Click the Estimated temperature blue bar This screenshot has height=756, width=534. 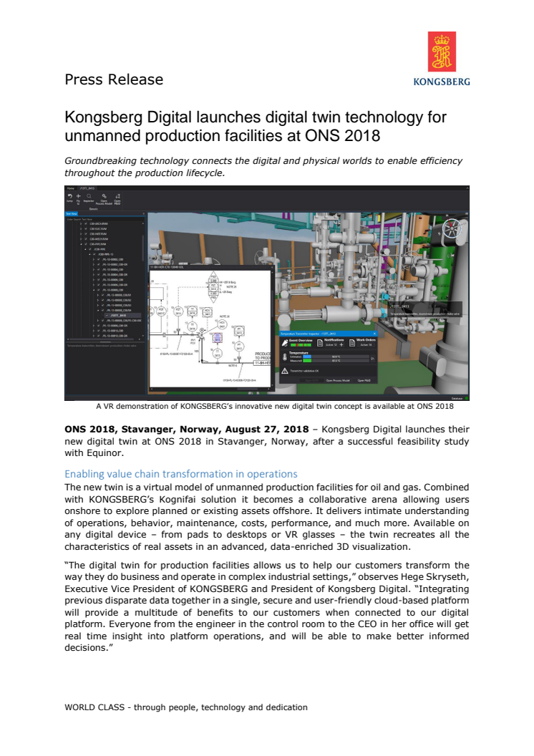coord(307,357)
